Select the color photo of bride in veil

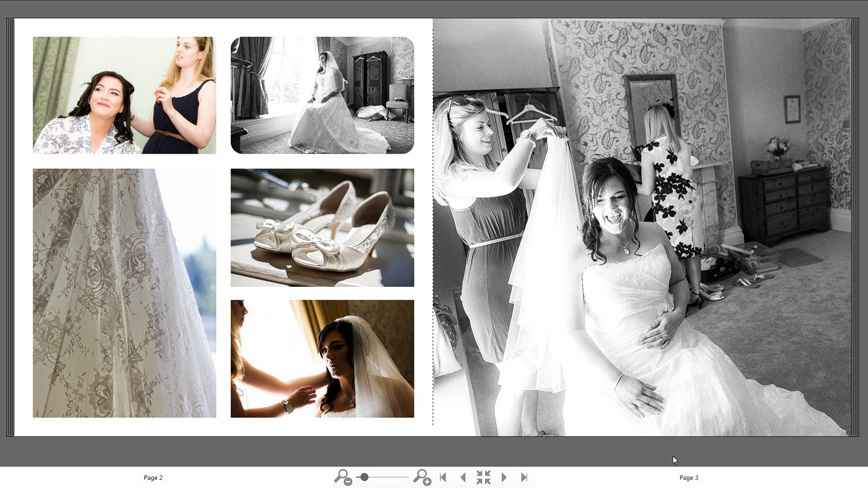coord(322,358)
